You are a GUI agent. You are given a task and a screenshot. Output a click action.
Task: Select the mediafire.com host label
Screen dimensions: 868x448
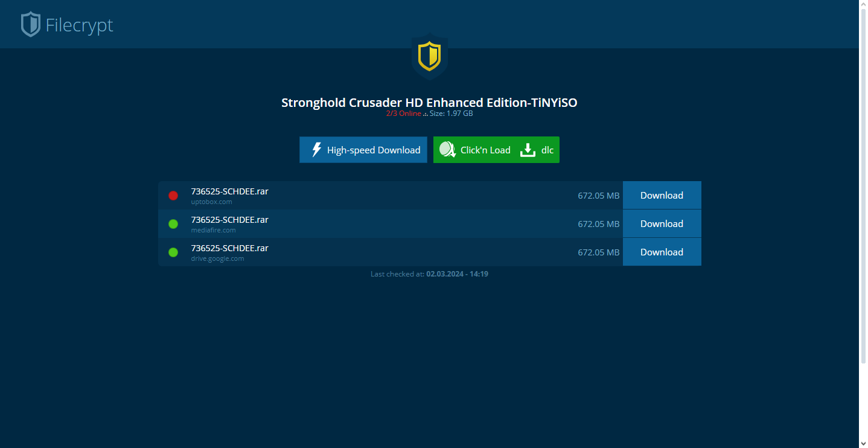(x=212, y=230)
